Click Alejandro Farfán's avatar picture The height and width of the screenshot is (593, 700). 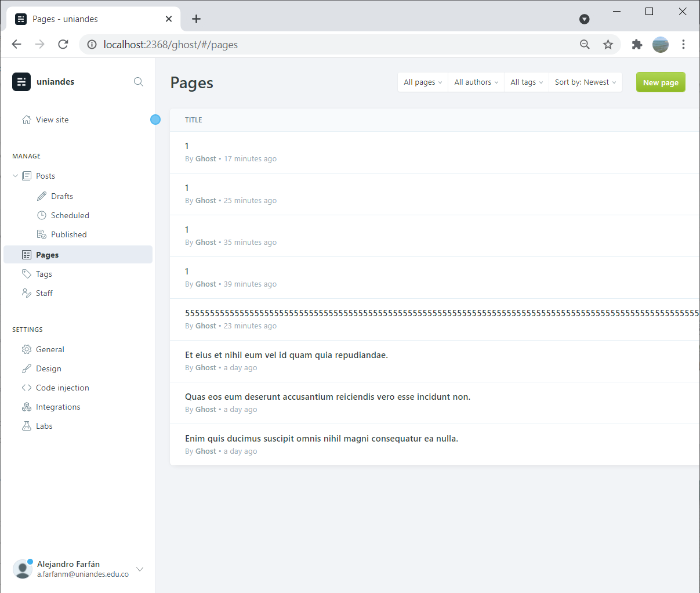pyautogui.click(x=22, y=569)
